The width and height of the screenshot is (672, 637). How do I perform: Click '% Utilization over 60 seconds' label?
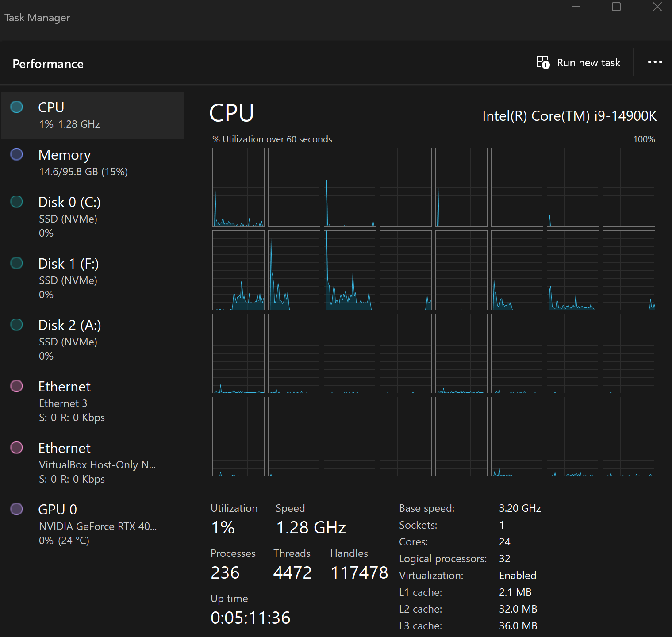(272, 139)
